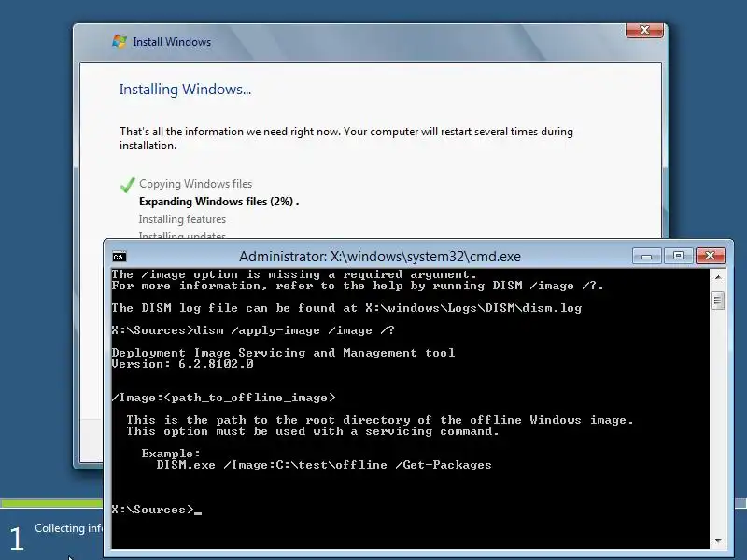Click the 'Installing Windows...' heading
This screenshot has width=747, height=560.
point(185,89)
